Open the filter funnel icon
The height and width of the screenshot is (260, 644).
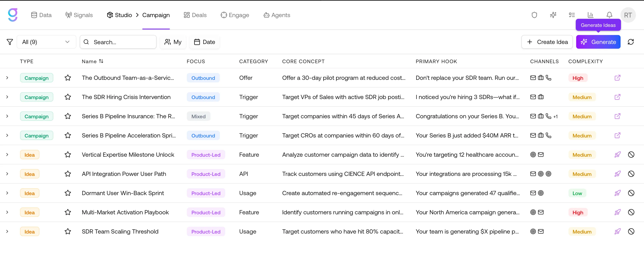10,42
